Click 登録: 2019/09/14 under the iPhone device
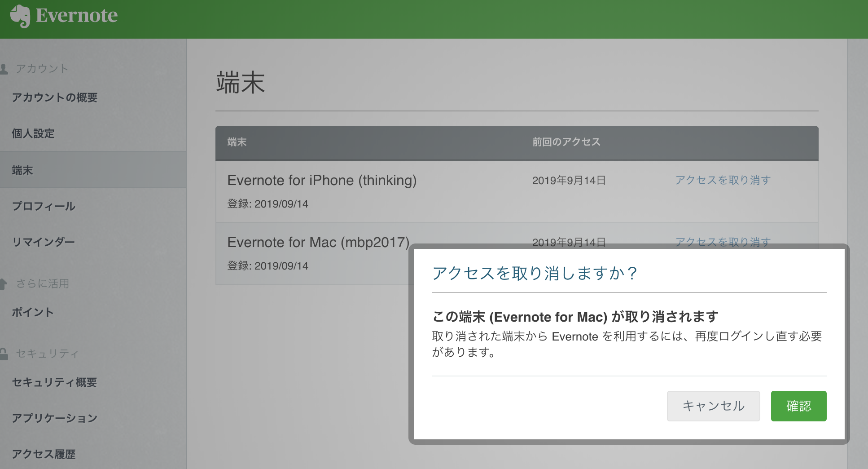868x469 pixels. (x=268, y=204)
